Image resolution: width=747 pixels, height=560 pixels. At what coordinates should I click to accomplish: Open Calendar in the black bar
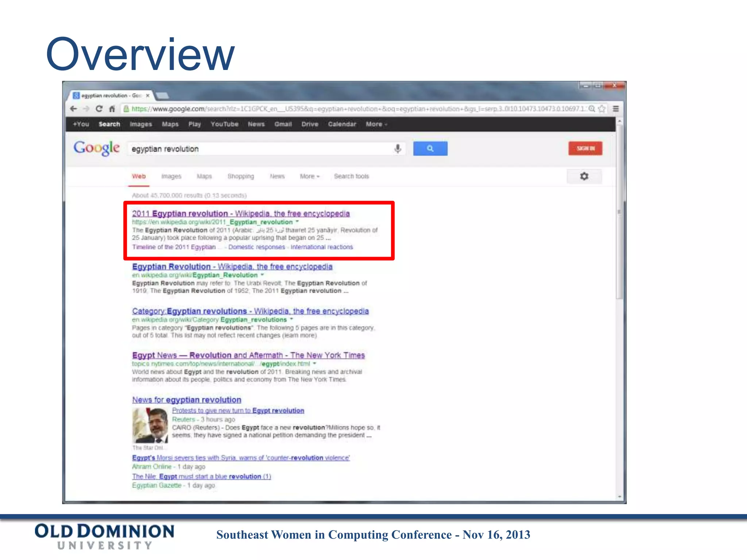[x=342, y=124]
